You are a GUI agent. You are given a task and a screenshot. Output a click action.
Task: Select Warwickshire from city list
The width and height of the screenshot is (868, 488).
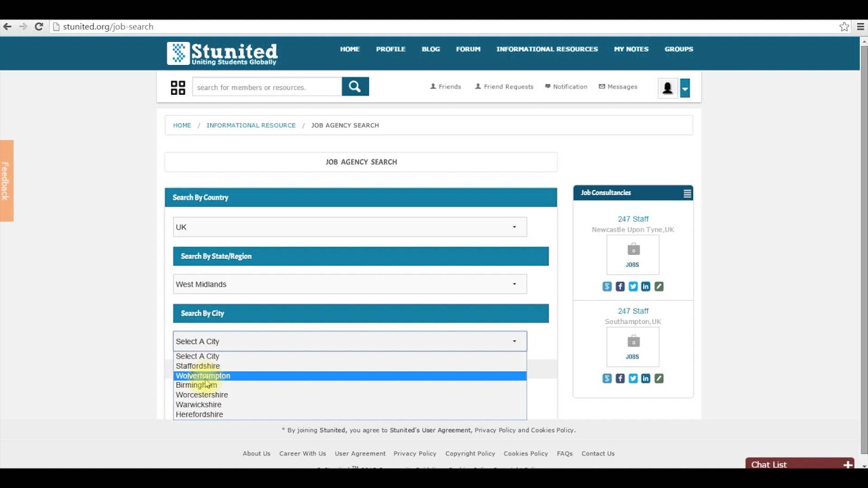pos(350,405)
